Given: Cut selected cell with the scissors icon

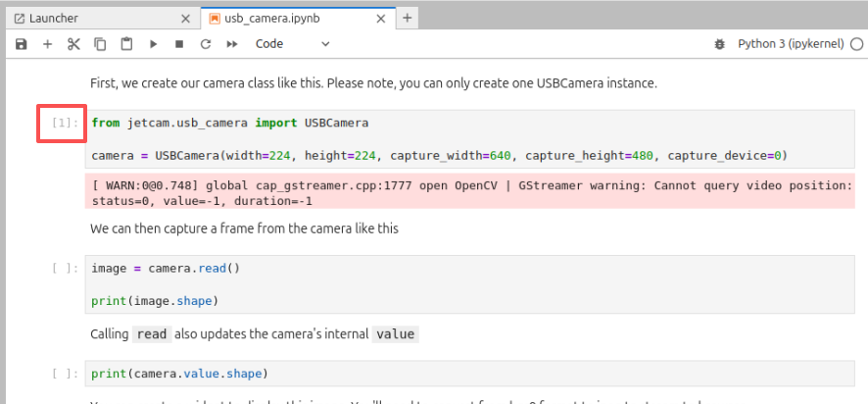Looking at the screenshot, I should click(x=73, y=44).
